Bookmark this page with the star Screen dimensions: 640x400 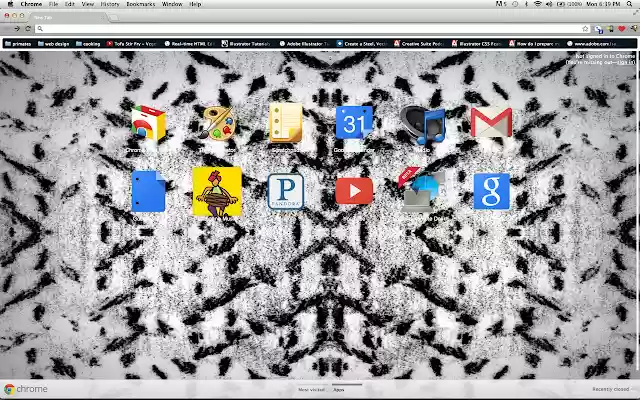click(x=585, y=29)
